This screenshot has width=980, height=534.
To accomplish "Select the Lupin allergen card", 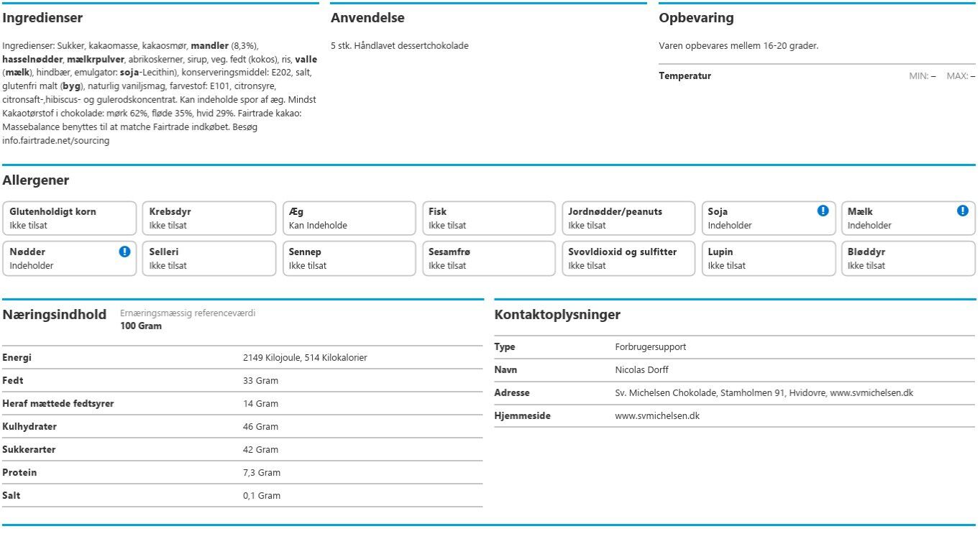I will [x=768, y=259].
